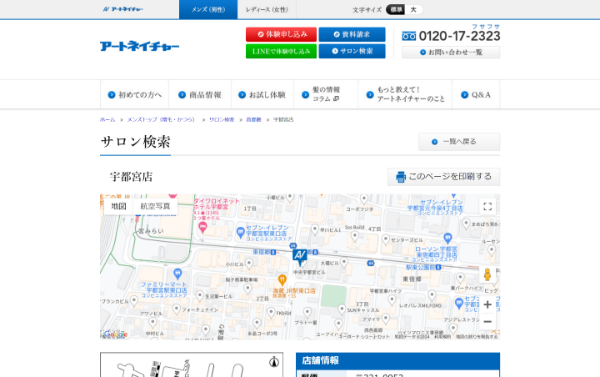Open お問い合わせ一覧
The height and width of the screenshot is (377, 600).
pyautogui.click(x=451, y=52)
